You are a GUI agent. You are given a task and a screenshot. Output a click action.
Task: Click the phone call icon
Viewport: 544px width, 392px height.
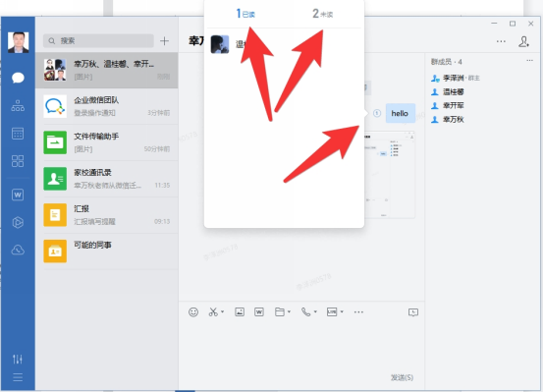(x=306, y=312)
